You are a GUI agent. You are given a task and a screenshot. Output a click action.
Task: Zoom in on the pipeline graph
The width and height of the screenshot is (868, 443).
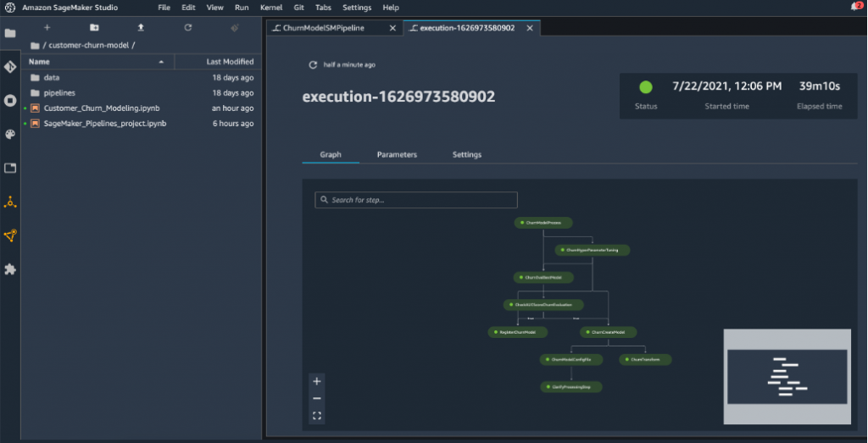(x=317, y=381)
